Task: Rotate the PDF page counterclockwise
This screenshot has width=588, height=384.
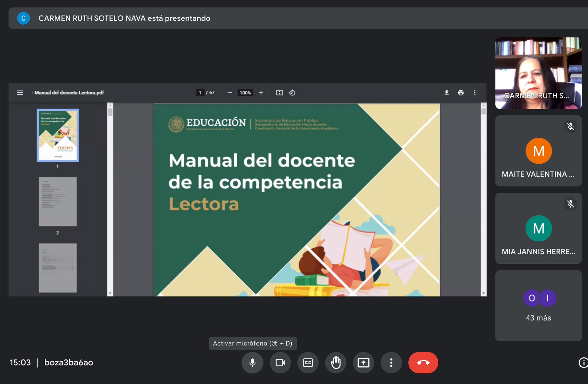Action: pos(292,93)
